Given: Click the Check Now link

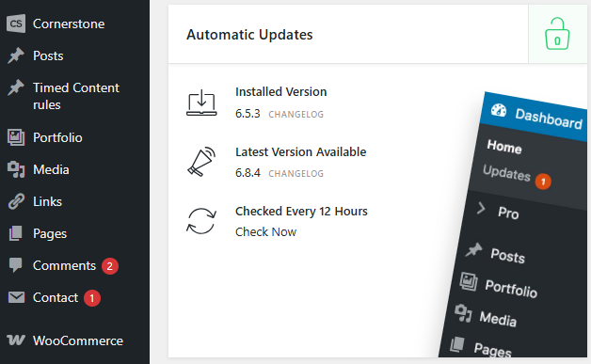Looking at the screenshot, I should click(265, 231).
